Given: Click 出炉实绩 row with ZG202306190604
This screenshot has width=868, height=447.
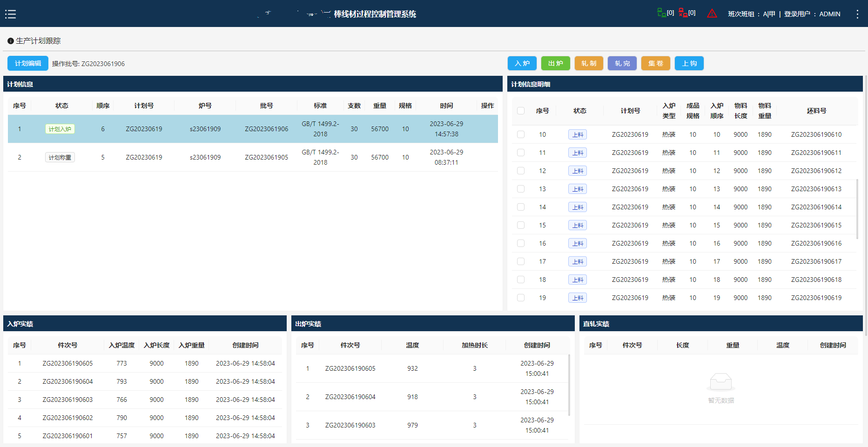Looking at the screenshot, I should [x=432, y=397].
